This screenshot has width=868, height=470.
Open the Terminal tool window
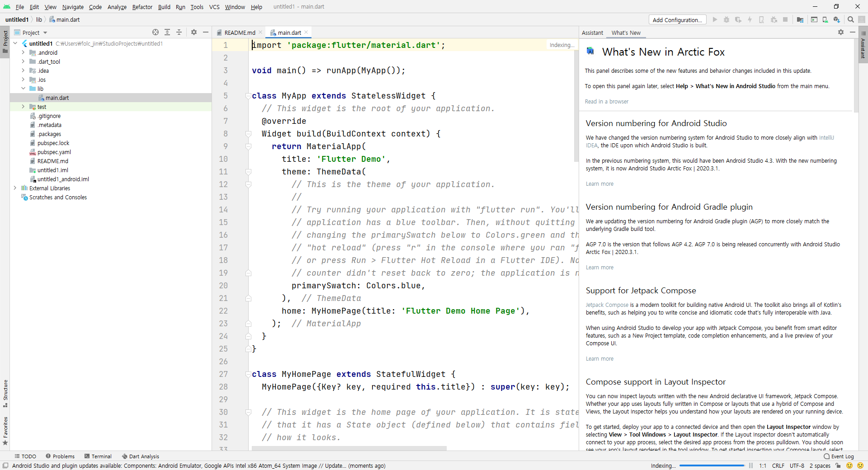98,456
